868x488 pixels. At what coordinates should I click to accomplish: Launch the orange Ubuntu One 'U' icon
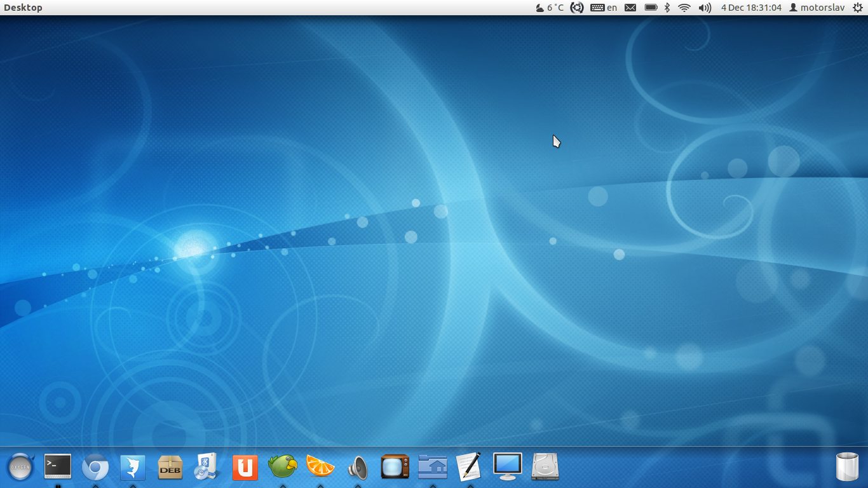pos(245,468)
